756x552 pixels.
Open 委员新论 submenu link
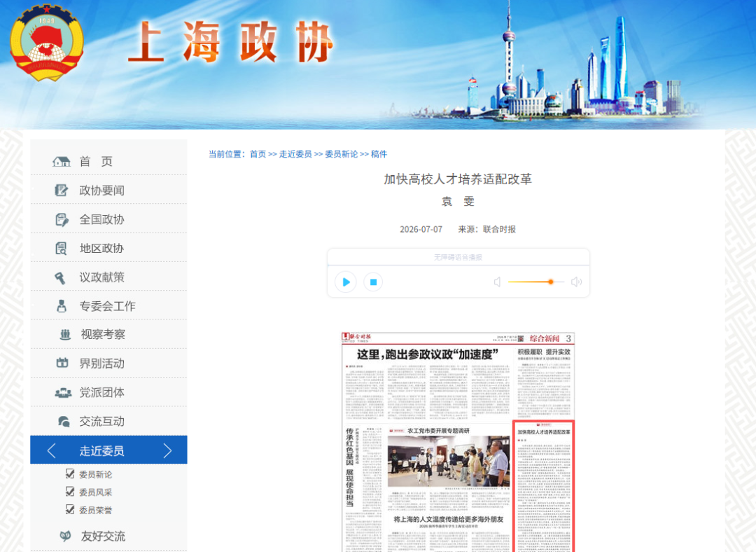tap(95, 475)
